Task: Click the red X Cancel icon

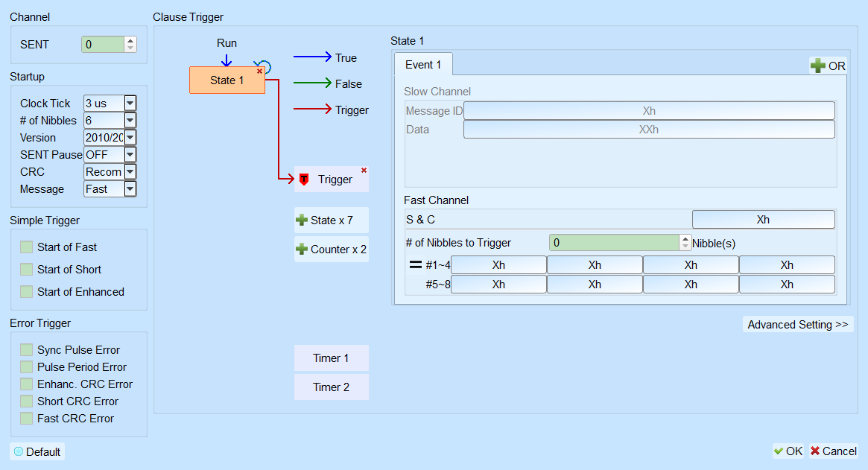Action: tap(815, 451)
